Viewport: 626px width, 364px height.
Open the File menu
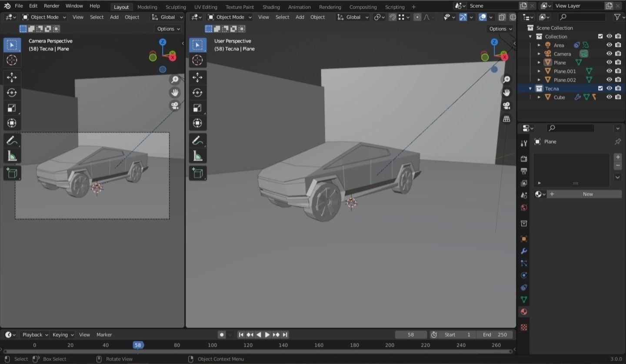point(19,6)
